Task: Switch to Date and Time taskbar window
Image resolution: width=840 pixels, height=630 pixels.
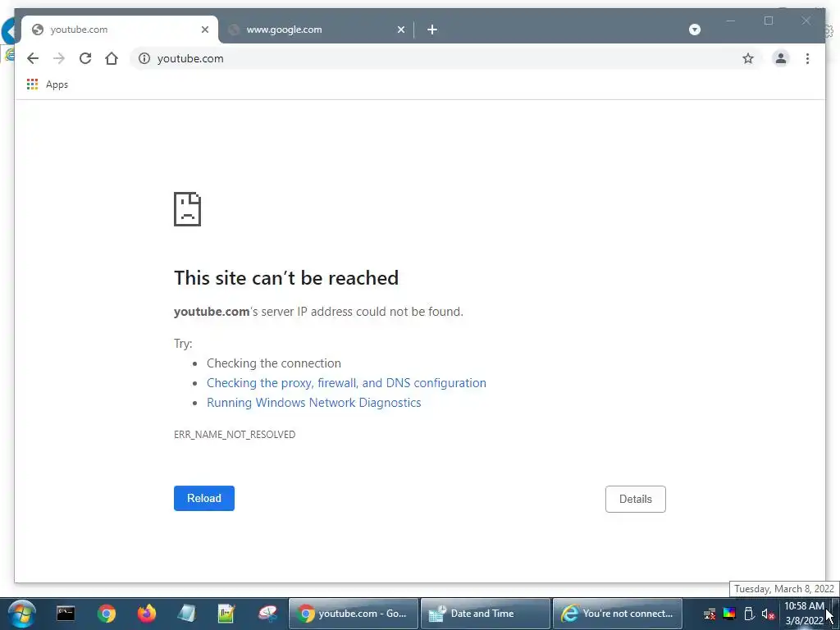Action: [x=486, y=614]
